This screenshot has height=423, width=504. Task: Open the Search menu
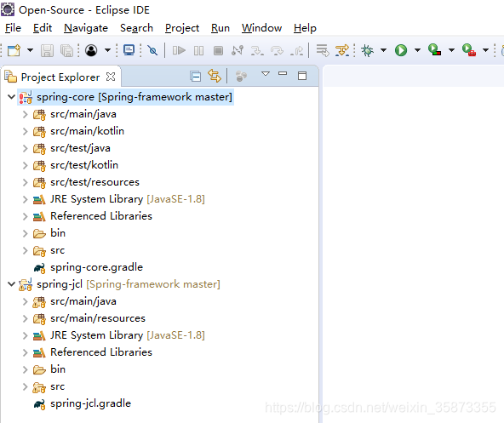point(136,28)
